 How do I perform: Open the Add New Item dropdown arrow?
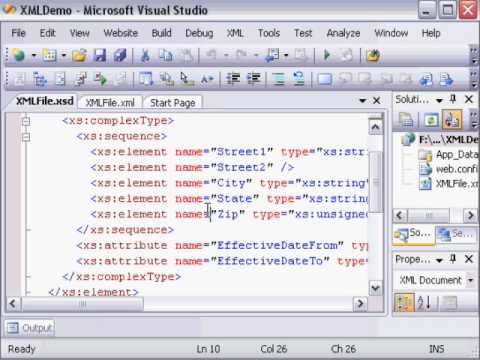(x=64, y=55)
